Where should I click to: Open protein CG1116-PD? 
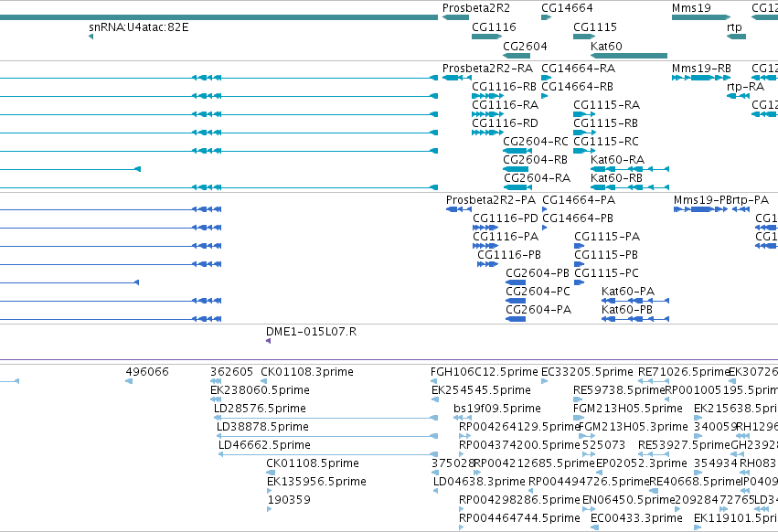[x=505, y=218]
